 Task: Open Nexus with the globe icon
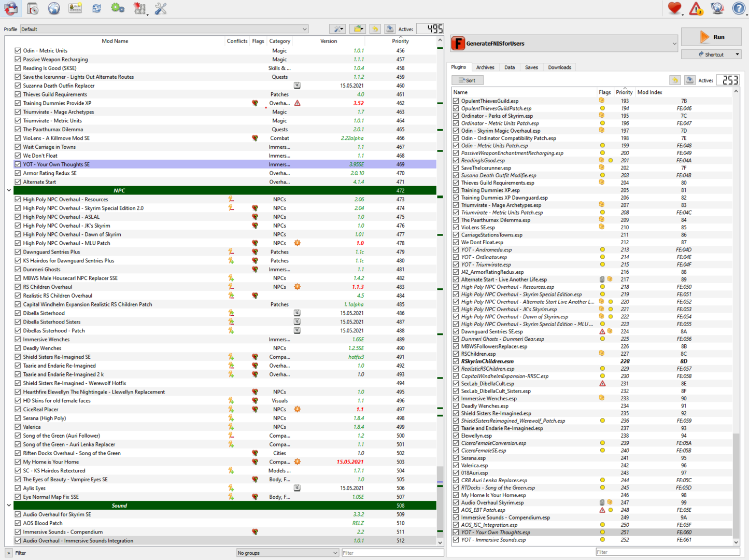pyautogui.click(x=54, y=8)
